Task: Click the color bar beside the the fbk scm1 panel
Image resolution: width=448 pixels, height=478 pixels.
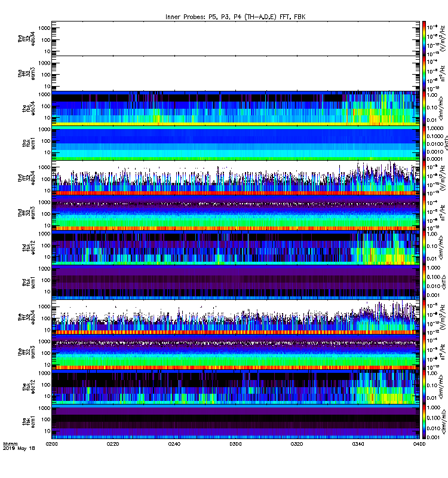Action: [424, 422]
